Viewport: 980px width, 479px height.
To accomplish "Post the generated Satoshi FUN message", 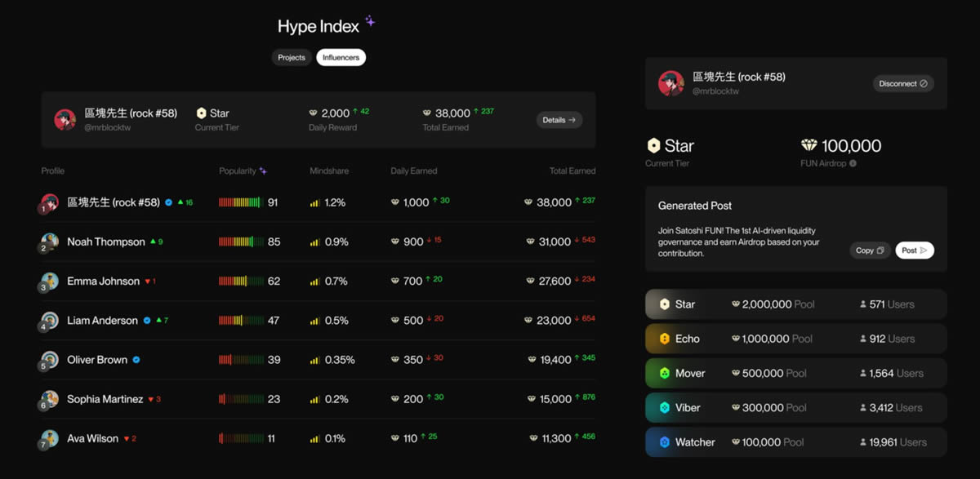I will tap(915, 251).
